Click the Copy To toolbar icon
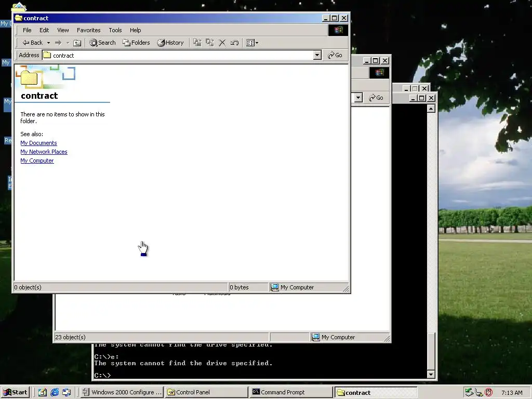 [210, 43]
